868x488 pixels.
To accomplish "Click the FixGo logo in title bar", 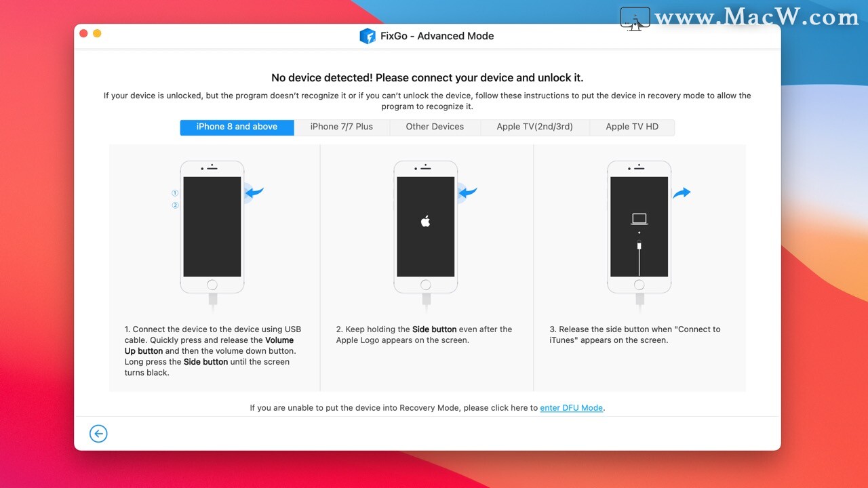I will pyautogui.click(x=368, y=36).
